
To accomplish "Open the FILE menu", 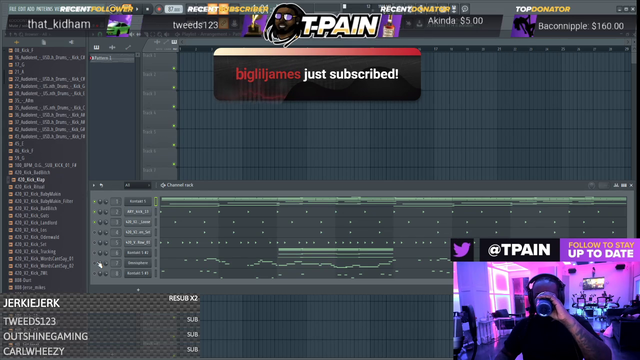I will click(x=12, y=9).
